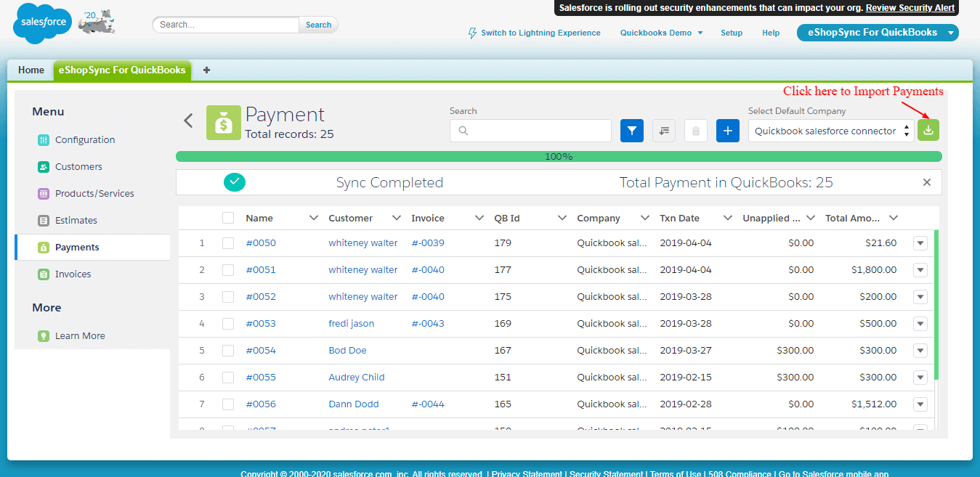Viewport: 980px width, 477px height.
Task: Dismiss the Sync Completed banner
Action: [926, 183]
